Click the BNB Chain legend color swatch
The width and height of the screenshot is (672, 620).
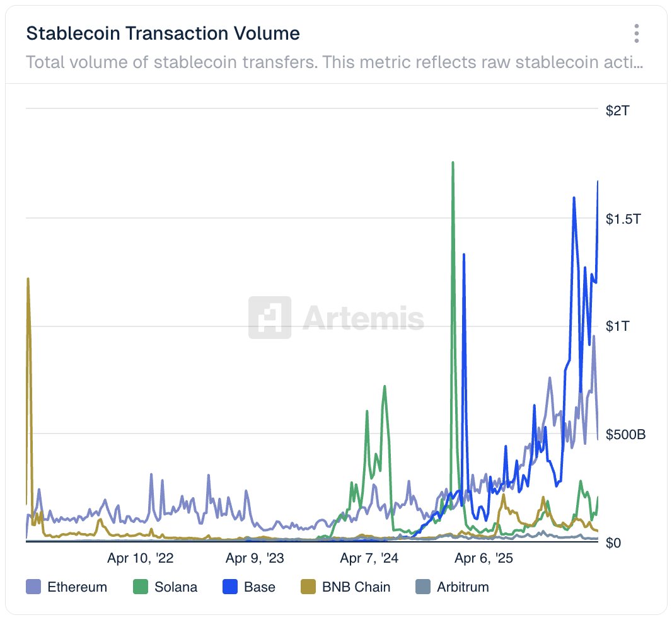click(308, 587)
